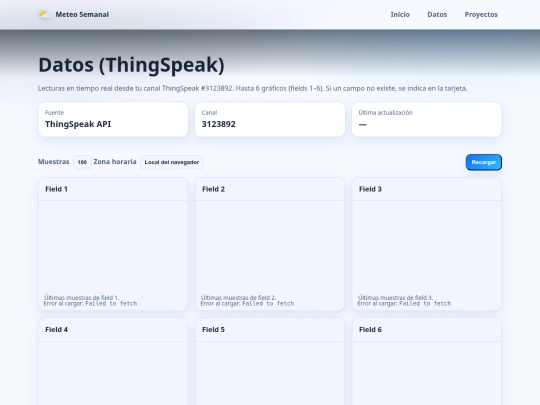Select the Fuente card reading ThingSpeak API
Screen dimensions: 540x405
(113, 119)
